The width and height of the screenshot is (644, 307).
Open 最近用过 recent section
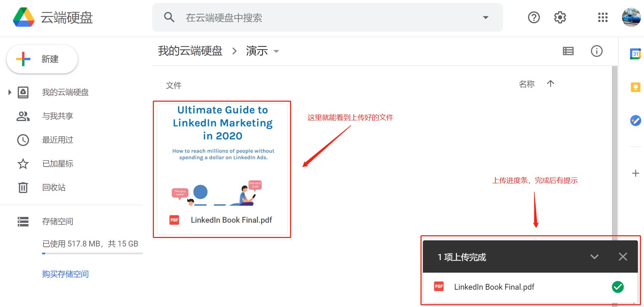[58, 140]
